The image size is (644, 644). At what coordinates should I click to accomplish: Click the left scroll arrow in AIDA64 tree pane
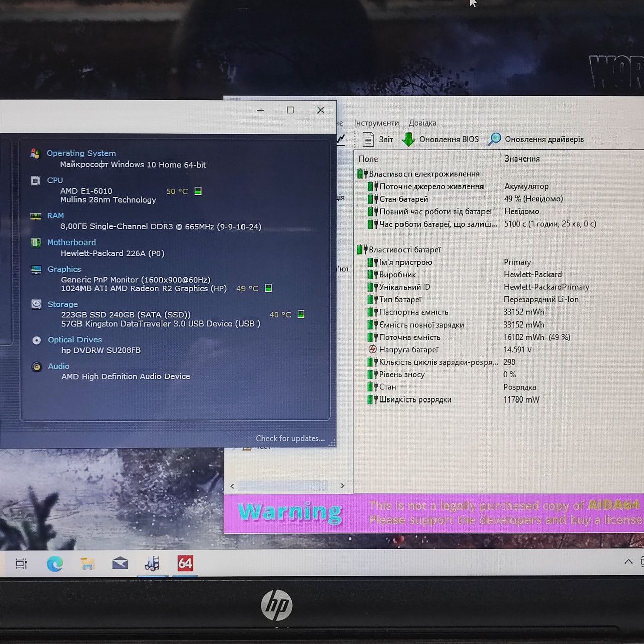[x=232, y=486]
